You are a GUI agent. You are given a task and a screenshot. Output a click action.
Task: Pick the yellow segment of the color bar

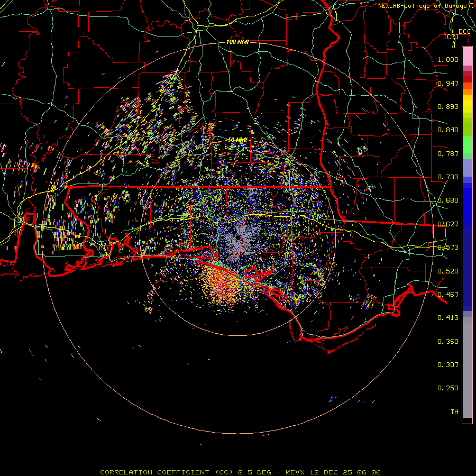[467, 104]
